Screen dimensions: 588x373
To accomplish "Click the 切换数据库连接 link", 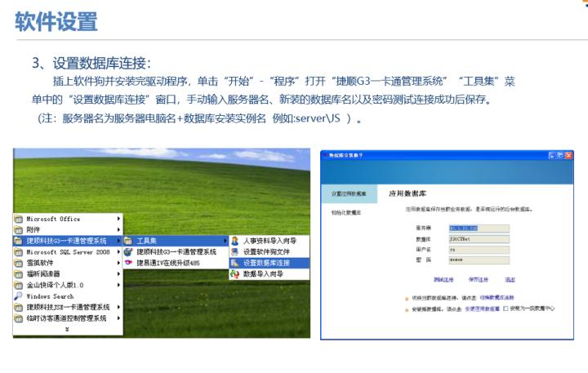I will tap(497, 298).
